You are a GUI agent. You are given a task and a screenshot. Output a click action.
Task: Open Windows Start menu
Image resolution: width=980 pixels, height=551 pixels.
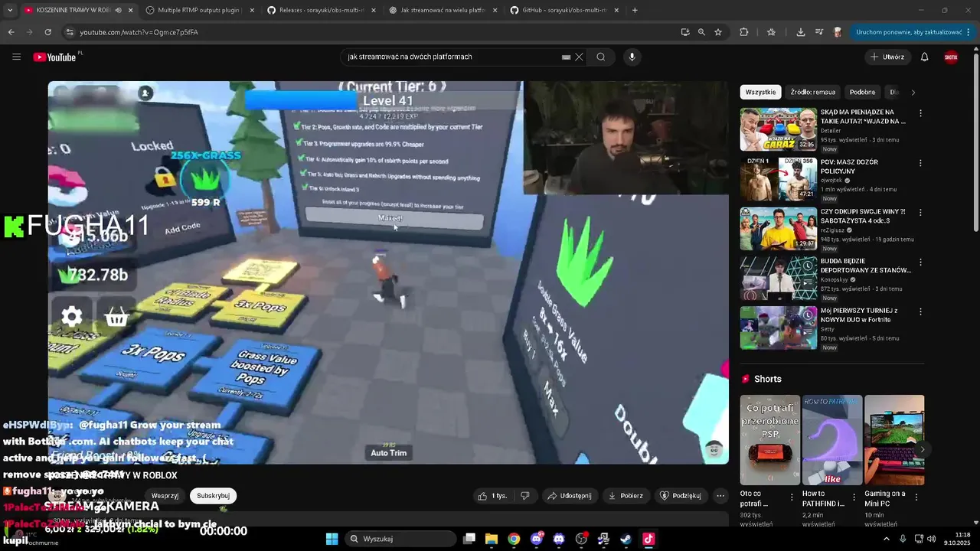click(332, 539)
